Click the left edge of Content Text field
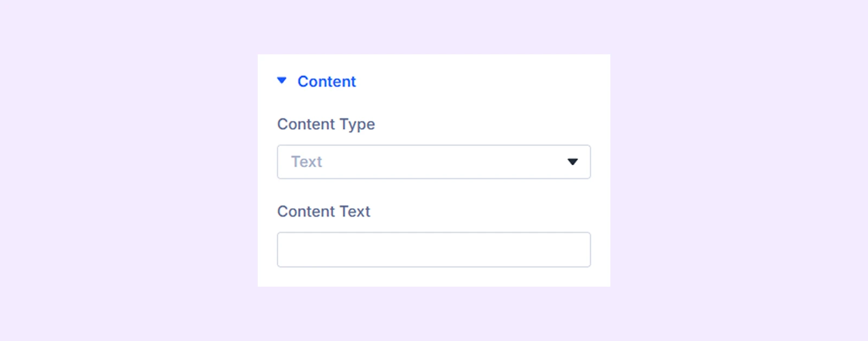Viewport: 868px width, 341px height. click(x=284, y=250)
